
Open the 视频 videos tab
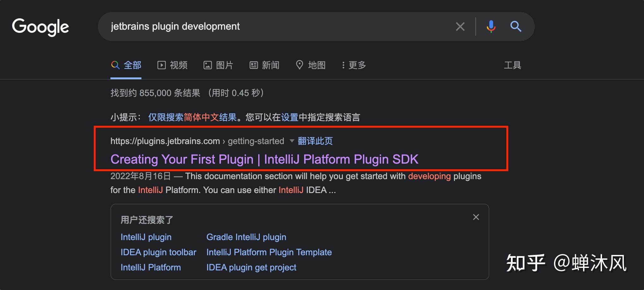[172, 65]
